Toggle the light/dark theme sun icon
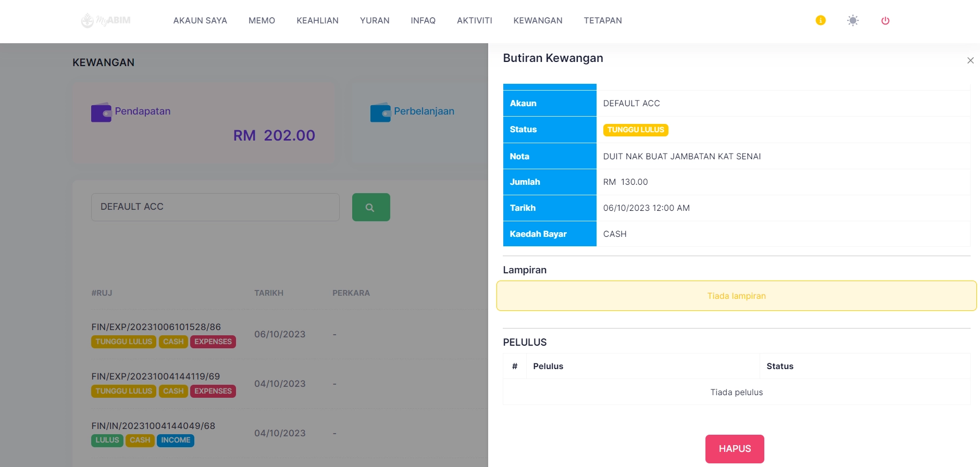980x467 pixels. 852,20
